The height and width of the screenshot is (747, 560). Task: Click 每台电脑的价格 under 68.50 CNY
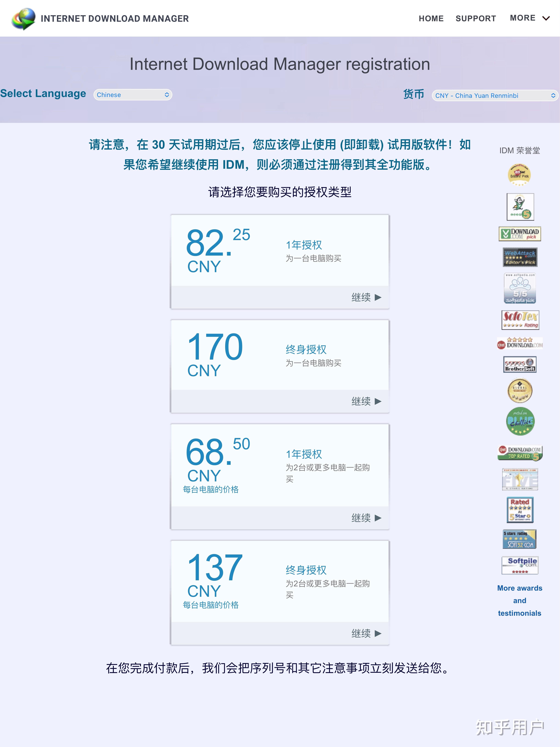[211, 489]
